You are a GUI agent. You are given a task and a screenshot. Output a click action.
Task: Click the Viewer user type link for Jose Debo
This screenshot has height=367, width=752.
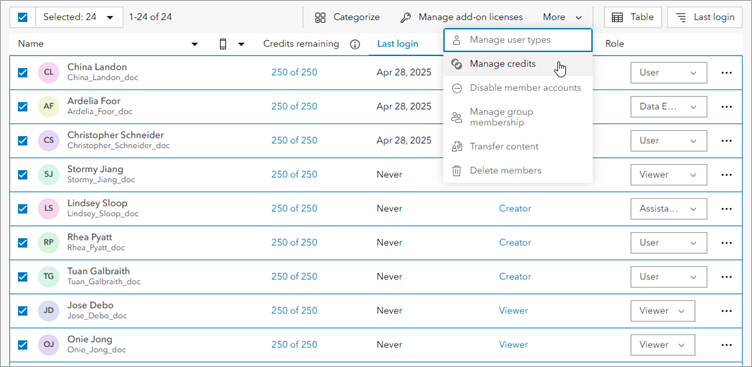click(x=513, y=311)
